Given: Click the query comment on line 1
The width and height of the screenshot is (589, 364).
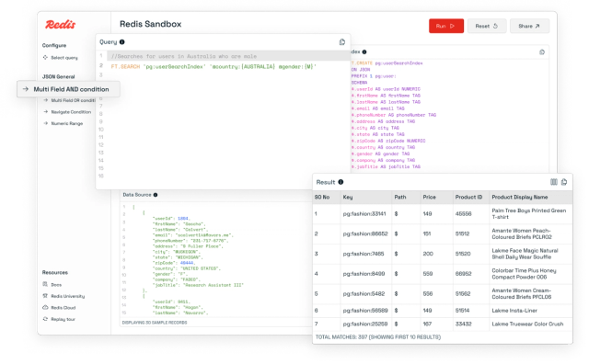Looking at the screenshot, I should pos(184,56).
